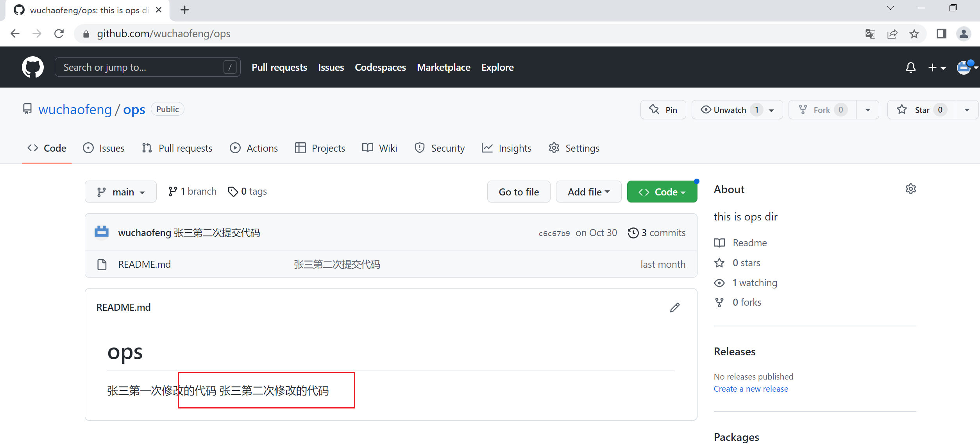
Task: Click the browser forward arrow
Action: point(37,34)
